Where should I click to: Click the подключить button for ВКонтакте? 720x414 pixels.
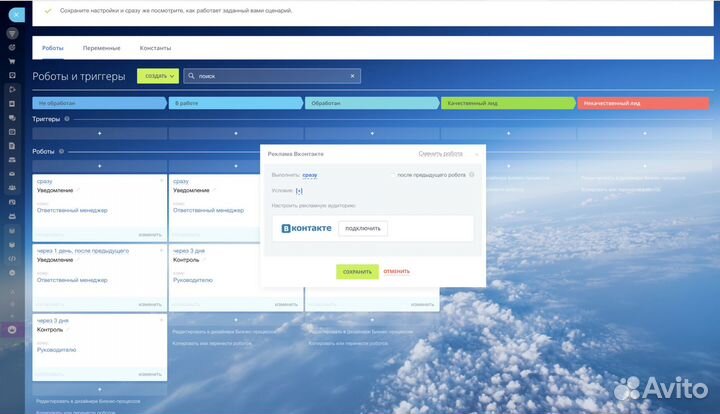coord(363,228)
